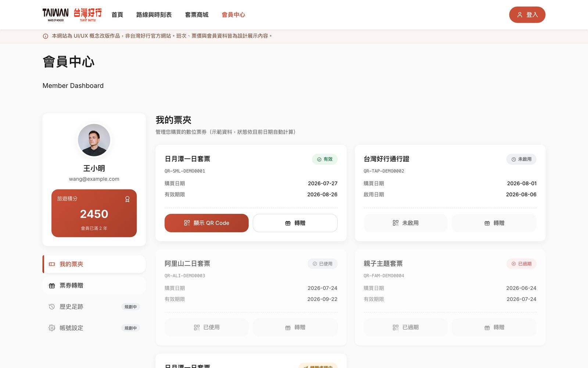Click 轉贈 for 日月潭一日套票
This screenshot has width=588, height=368.
point(295,223)
